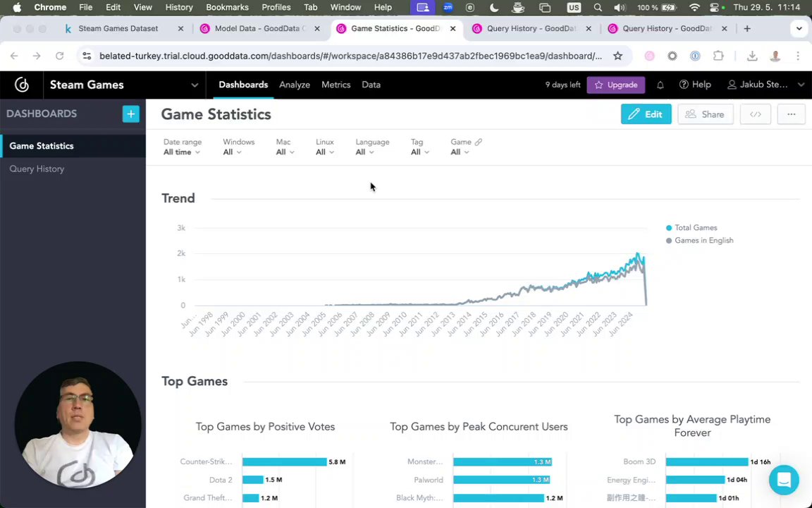Reload the page in Chrome

(x=59, y=56)
